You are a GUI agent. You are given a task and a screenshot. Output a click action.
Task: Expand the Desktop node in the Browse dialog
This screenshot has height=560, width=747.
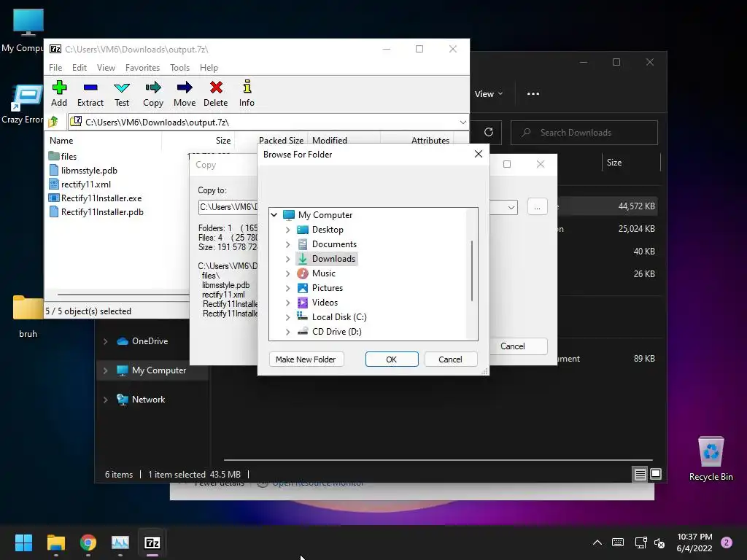point(287,230)
